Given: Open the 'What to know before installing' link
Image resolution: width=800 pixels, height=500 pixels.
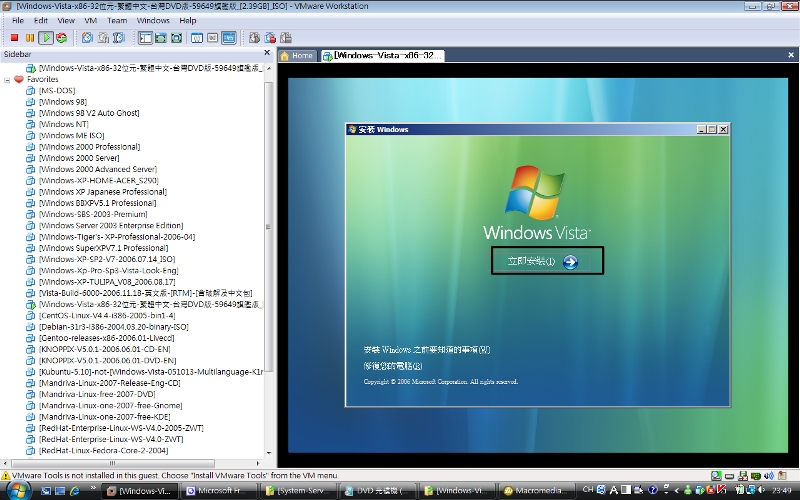Looking at the screenshot, I should pos(427,350).
